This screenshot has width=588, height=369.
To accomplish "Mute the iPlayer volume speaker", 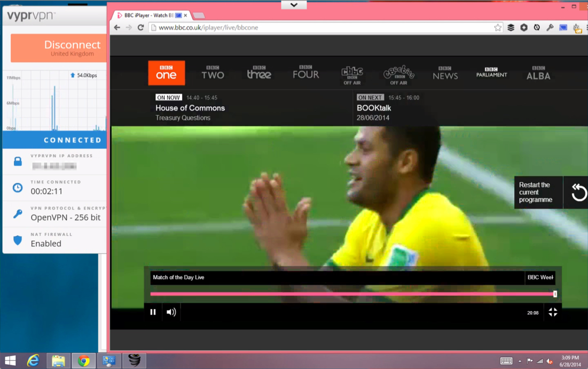I will 171,312.
